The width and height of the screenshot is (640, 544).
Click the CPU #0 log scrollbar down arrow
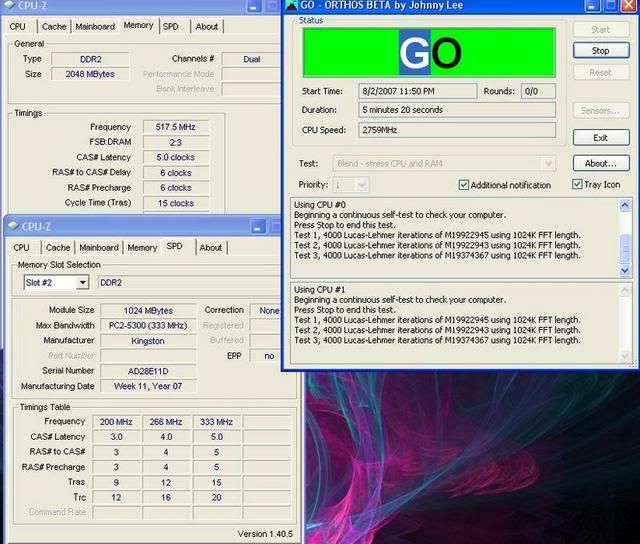pos(625,272)
